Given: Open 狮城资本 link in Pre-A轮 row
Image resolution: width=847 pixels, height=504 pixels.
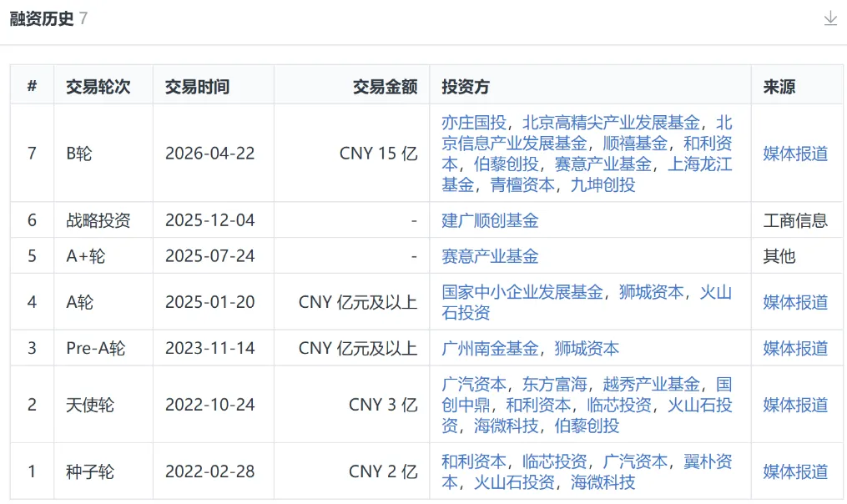Looking at the screenshot, I should (587, 349).
